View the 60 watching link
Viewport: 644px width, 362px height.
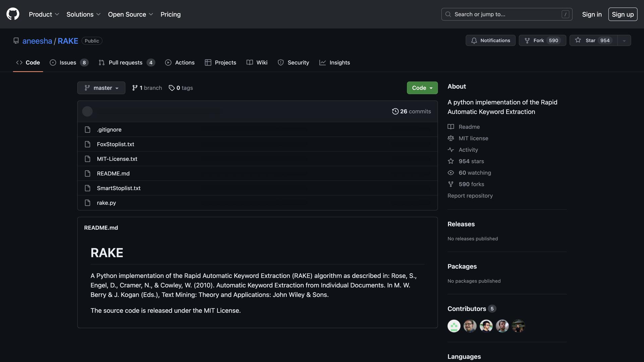pyautogui.click(x=474, y=173)
